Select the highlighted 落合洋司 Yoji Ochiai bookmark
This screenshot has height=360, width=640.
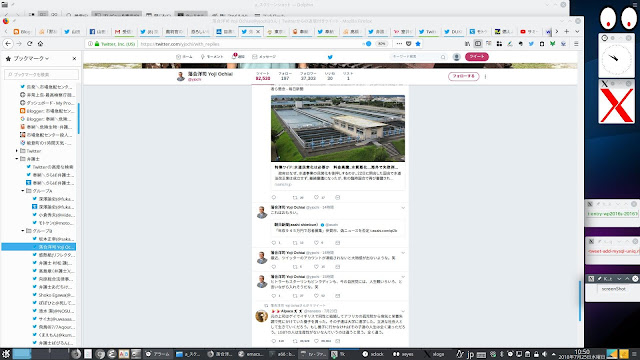(x=39, y=247)
